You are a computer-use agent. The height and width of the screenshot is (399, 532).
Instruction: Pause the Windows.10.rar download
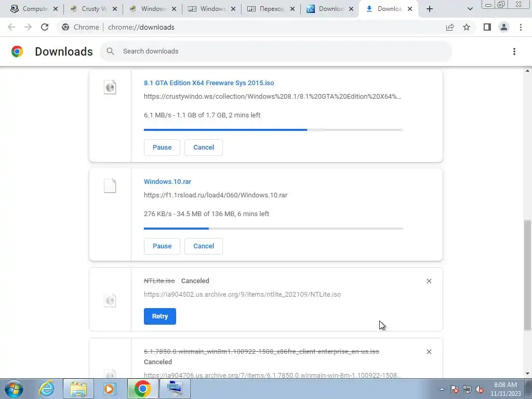162,246
